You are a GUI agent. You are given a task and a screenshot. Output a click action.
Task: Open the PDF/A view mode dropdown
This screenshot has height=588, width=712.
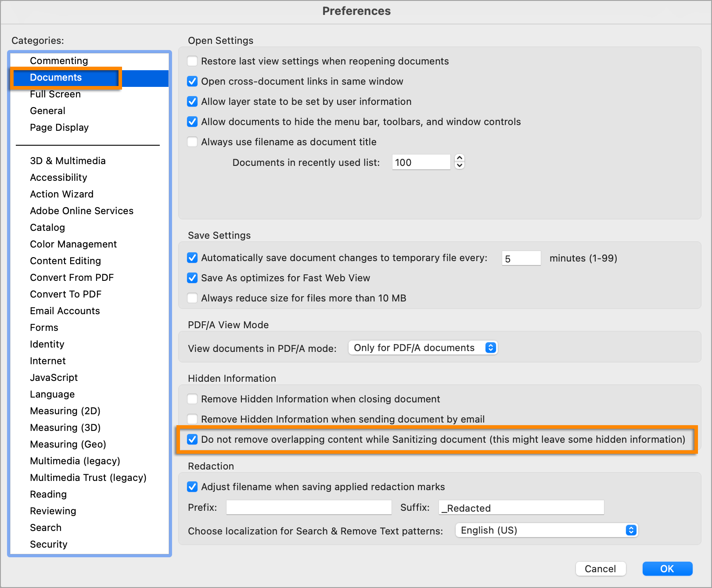pyautogui.click(x=423, y=348)
